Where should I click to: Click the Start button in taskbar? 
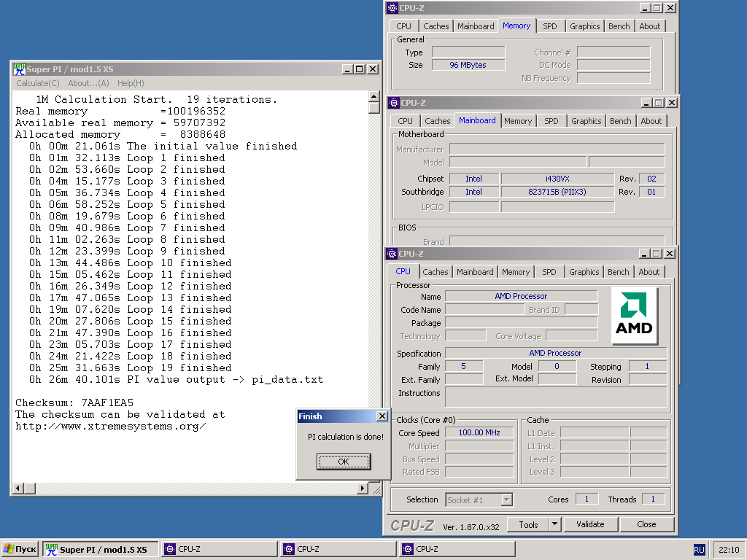tap(20, 549)
